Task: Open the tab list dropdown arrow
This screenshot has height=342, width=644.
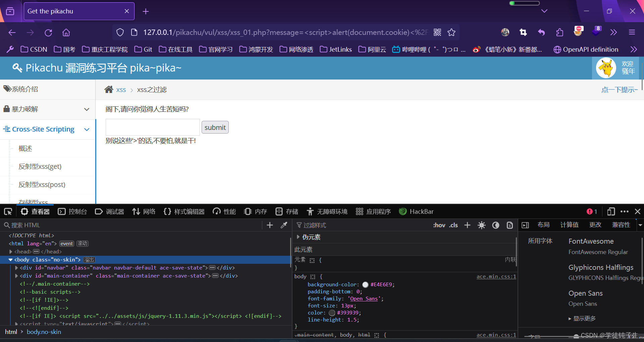Action: tap(544, 11)
